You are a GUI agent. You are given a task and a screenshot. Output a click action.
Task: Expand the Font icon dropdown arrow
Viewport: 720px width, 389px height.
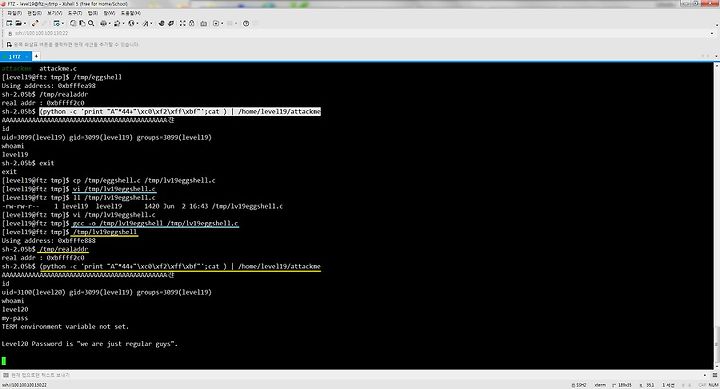152,23
